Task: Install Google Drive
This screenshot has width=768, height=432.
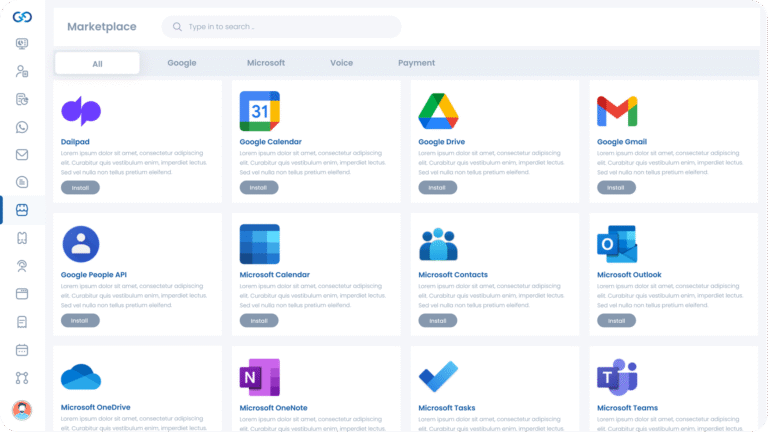Action: tap(438, 188)
